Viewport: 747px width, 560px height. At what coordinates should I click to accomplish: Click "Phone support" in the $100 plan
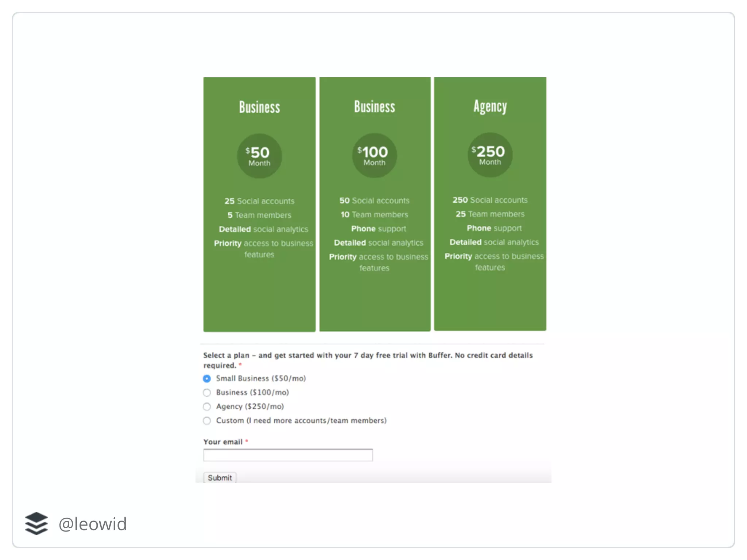pyautogui.click(x=378, y=229)
